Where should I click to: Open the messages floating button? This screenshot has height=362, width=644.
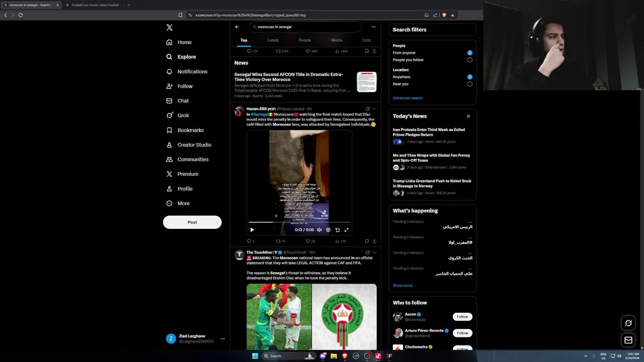click(x=628, y=340)
